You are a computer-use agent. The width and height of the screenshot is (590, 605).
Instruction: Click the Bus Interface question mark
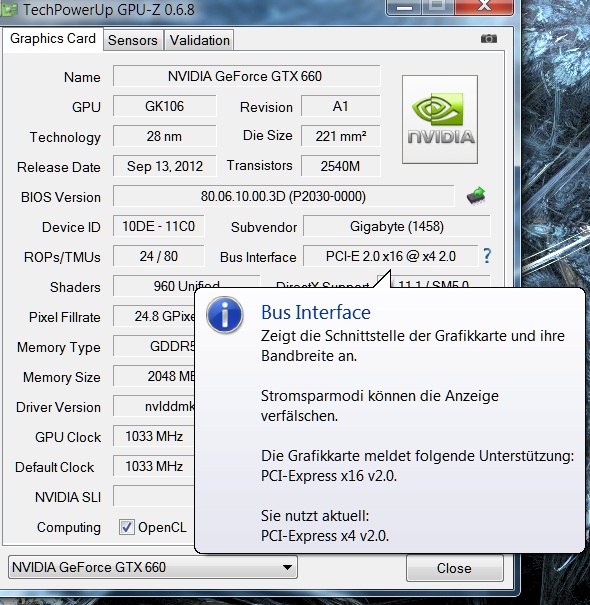487,256
